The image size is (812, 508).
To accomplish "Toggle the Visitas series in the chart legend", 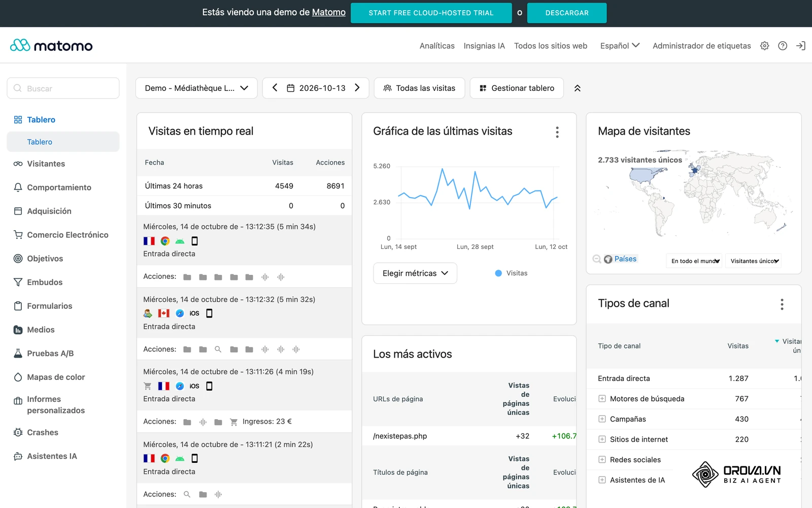I will [x=511, y=273].
